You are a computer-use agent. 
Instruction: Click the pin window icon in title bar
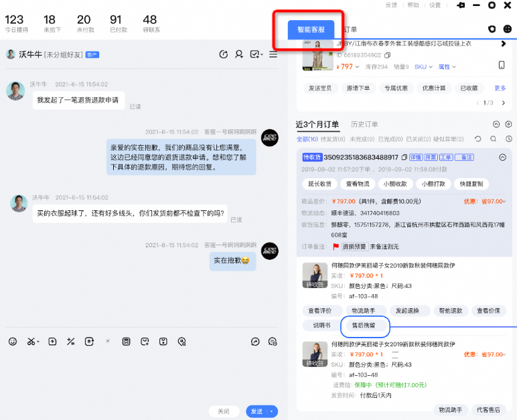coord(461,5)
